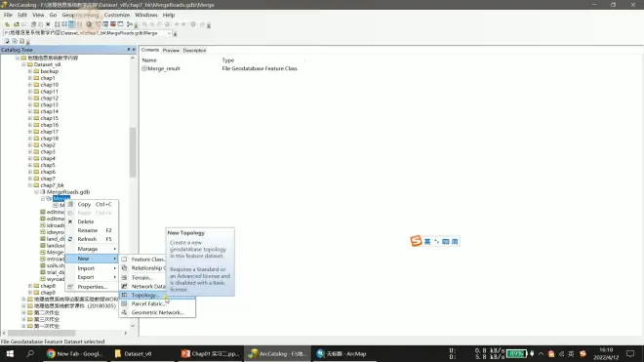Click the Delete X icon in the toolbar
This screenshot has width=644, height=362.
pos(48,24)
